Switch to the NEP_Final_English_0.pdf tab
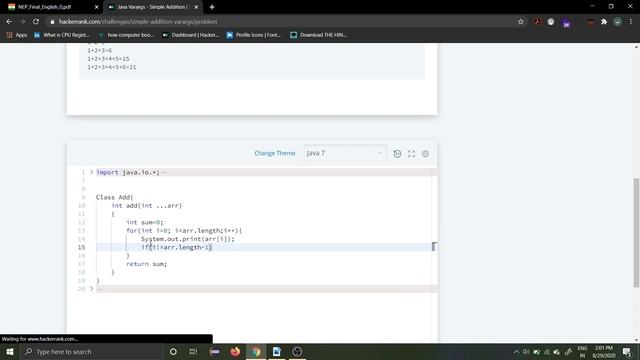Image resolution: width=640 pixels, height=360 pixels. coord(45,7)
